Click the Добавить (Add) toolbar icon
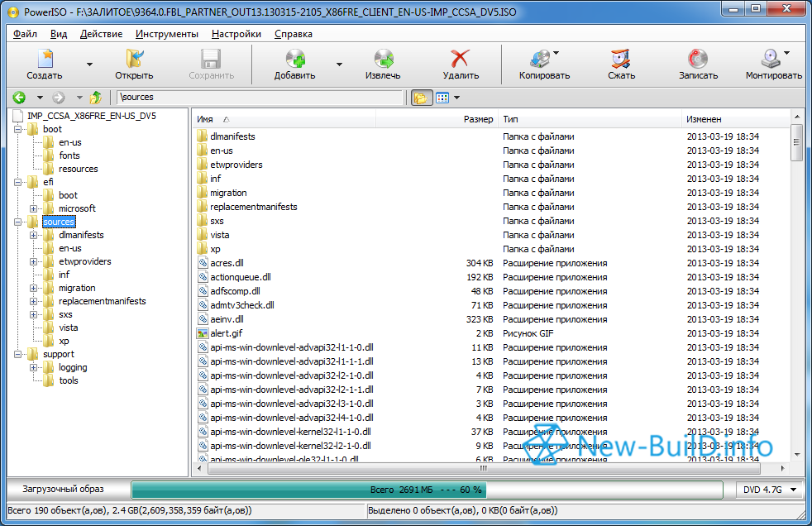This screenshot has height=526, width=812. (295, 59)
